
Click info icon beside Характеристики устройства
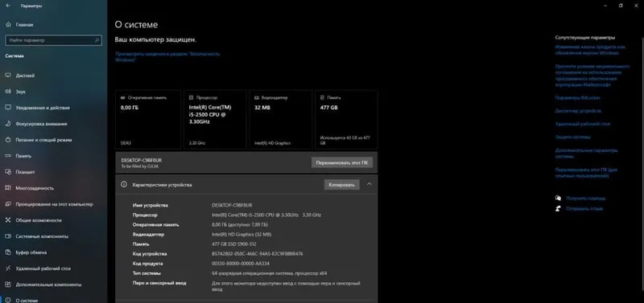[x=124, y=185]
